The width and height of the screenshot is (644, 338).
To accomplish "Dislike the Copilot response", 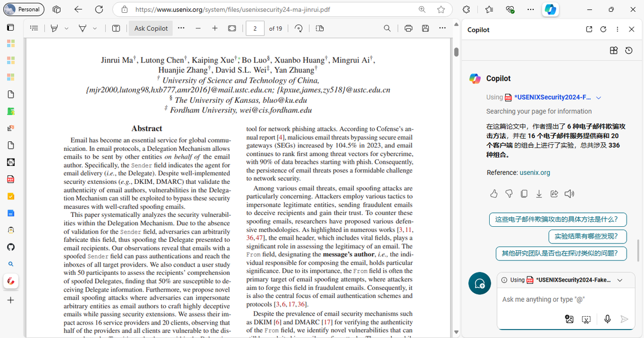I will (x=509, y=194).
